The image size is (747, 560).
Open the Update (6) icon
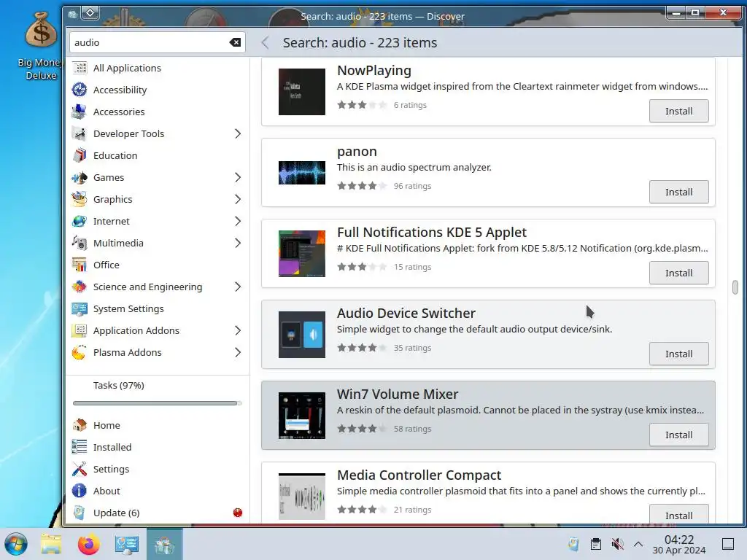80,513
